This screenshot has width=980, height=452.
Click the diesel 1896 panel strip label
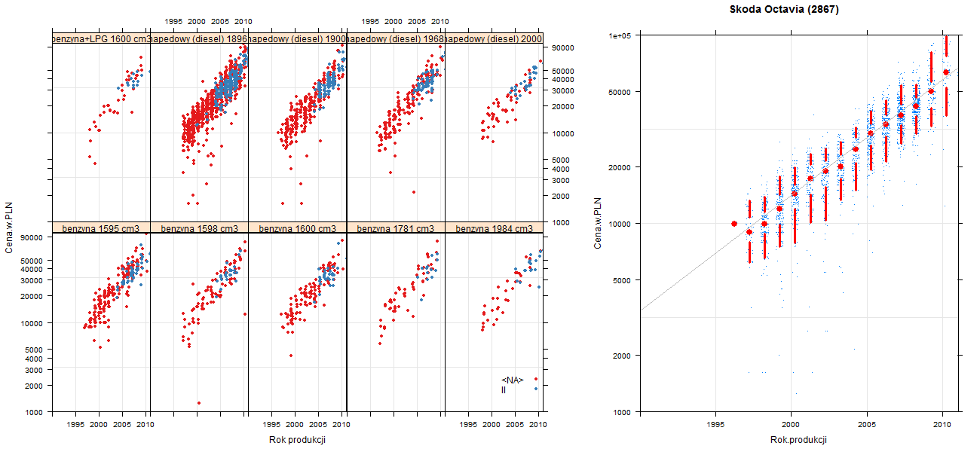[199, 38]
